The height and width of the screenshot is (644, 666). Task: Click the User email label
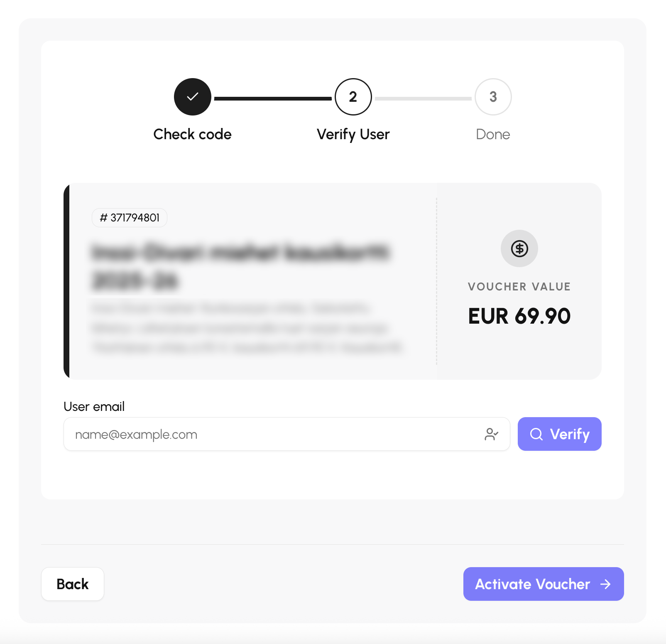click(94, 406)
